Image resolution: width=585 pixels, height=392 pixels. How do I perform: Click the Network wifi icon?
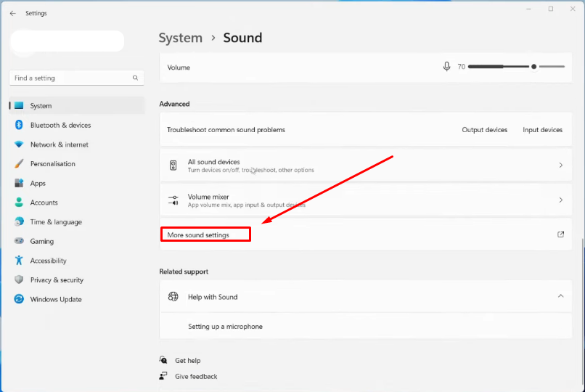tap(19, 144)
